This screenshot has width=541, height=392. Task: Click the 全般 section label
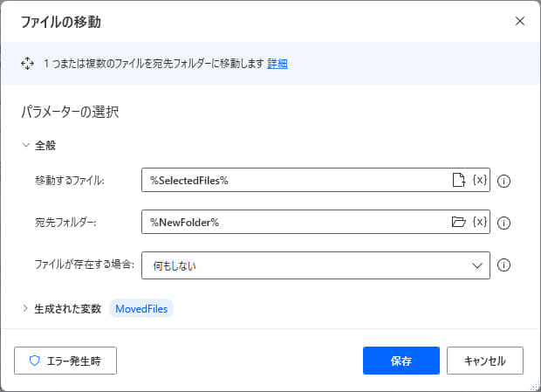[45, 145]
